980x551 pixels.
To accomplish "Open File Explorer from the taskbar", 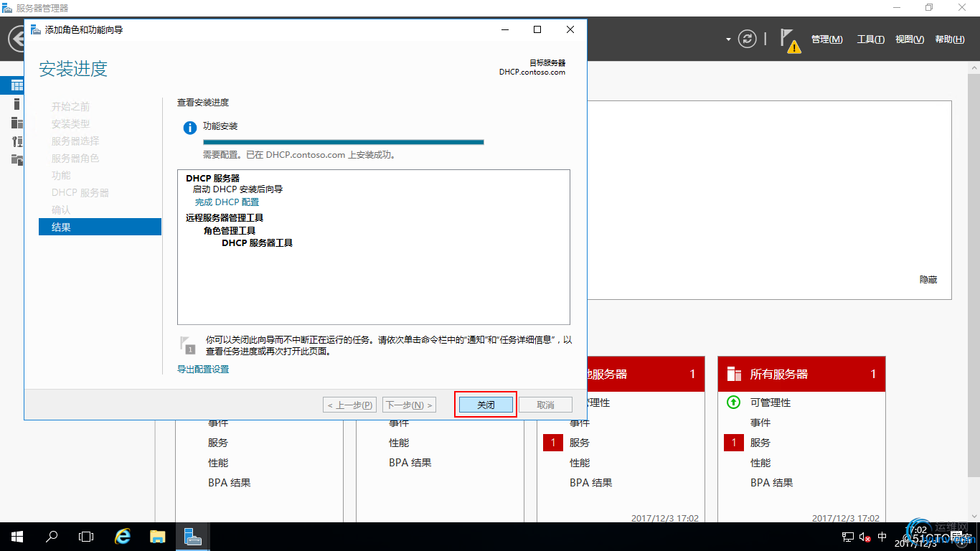I will pyautogui.click(x=158, y=537).
